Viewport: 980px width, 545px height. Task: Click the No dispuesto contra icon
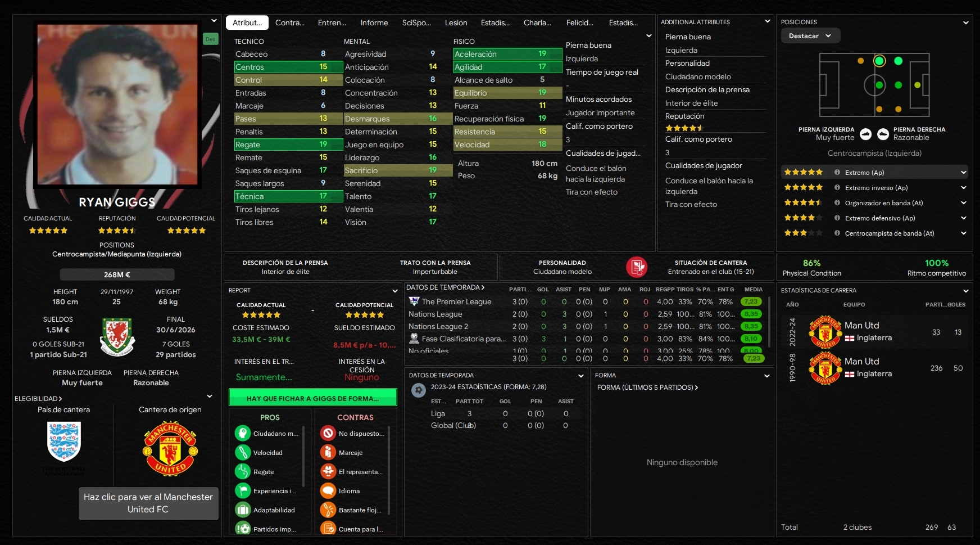pyautogui.click(x=328, y=434)
